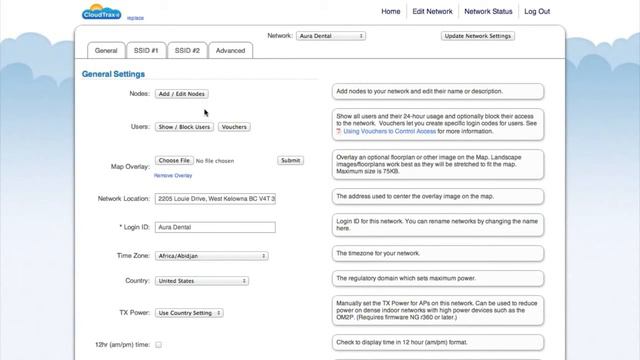640x360 pixels.
Task: Click Update Network Settings button
Action: [x=478, y=36]
